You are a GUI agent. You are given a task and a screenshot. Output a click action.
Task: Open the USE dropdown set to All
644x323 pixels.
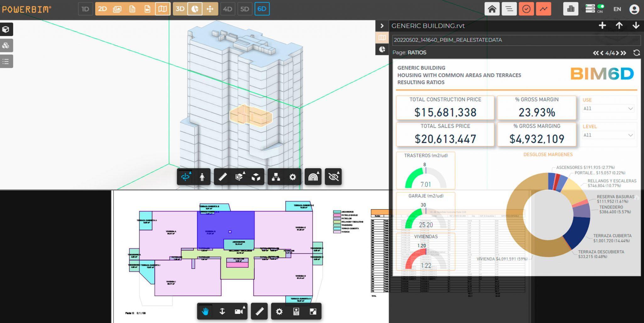click(608, 108)
